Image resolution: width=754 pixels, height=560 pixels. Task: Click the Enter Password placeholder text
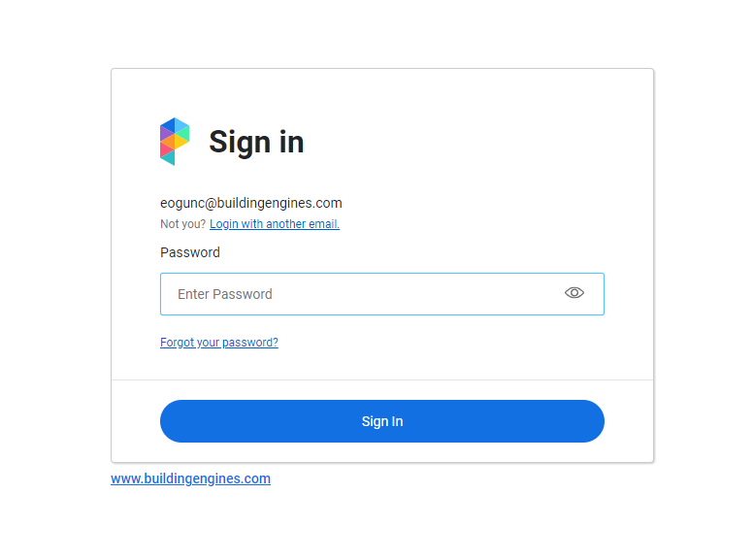(225, 294)
